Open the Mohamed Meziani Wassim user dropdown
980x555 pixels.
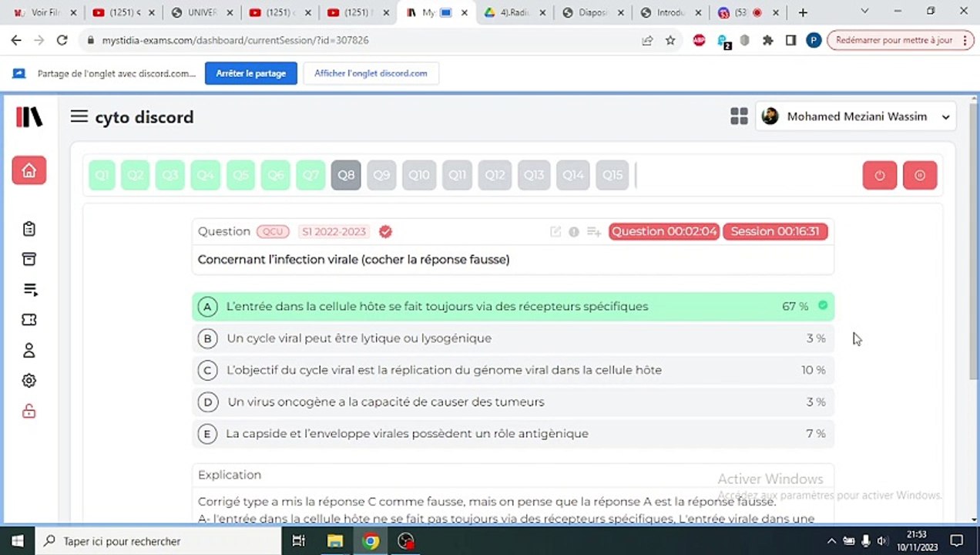point(855,116)
